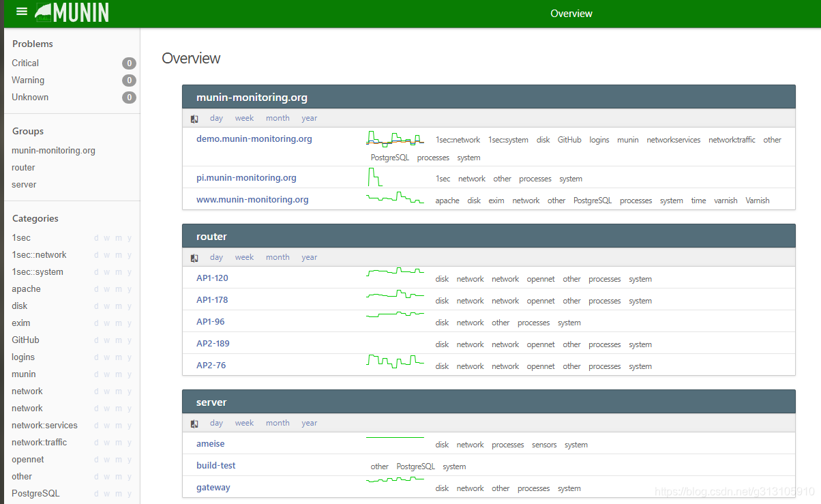
Task: Open 1sec category in sidebar
Action: coord(21,237)
